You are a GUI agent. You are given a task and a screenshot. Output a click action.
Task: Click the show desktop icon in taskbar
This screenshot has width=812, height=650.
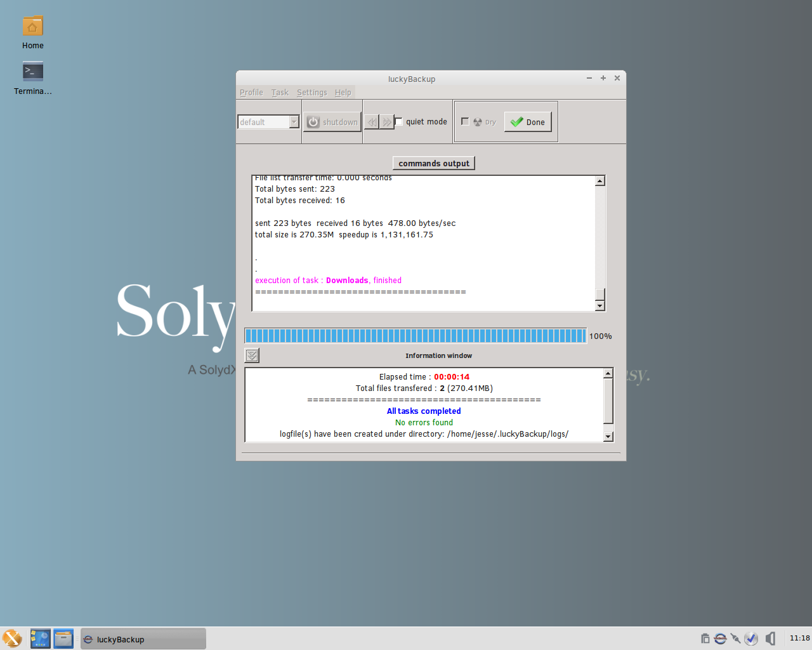pyautogui.click(x=40, y=639)
